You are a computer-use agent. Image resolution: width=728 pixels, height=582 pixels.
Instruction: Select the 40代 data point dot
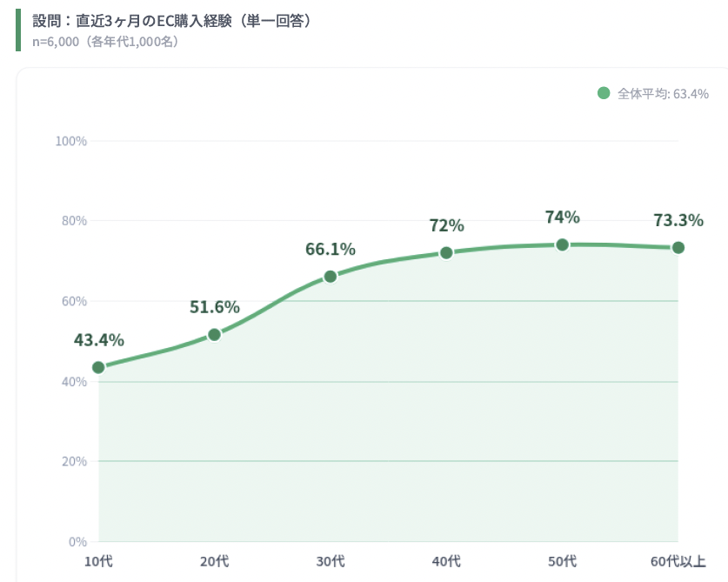tap(446, 252)
